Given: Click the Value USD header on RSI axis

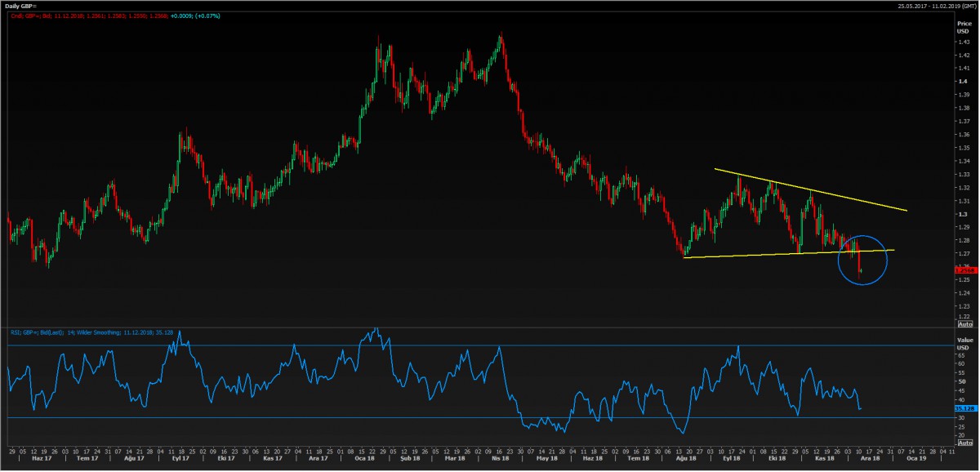Looking at the screenshot, I should pos(964,341).
